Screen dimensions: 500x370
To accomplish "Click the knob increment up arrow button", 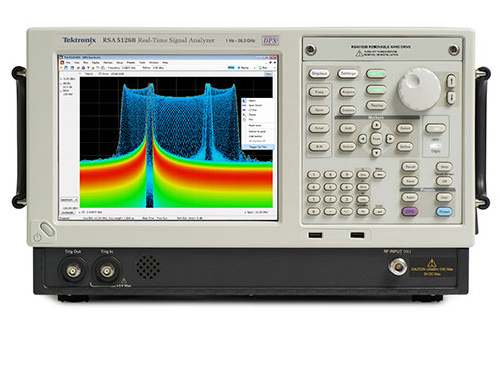I will (x=451, y=81).
